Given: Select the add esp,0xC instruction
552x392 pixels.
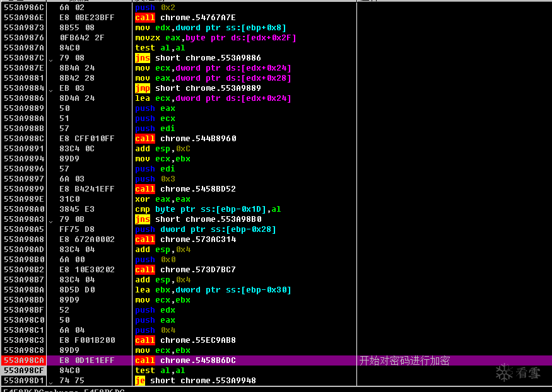Looking at the screenshot, I should pos(163,149).
